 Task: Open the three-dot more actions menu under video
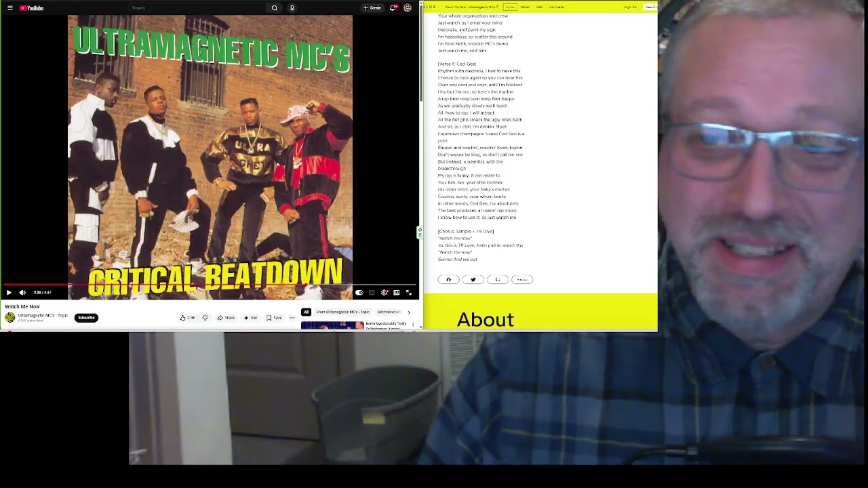[292, 317]
